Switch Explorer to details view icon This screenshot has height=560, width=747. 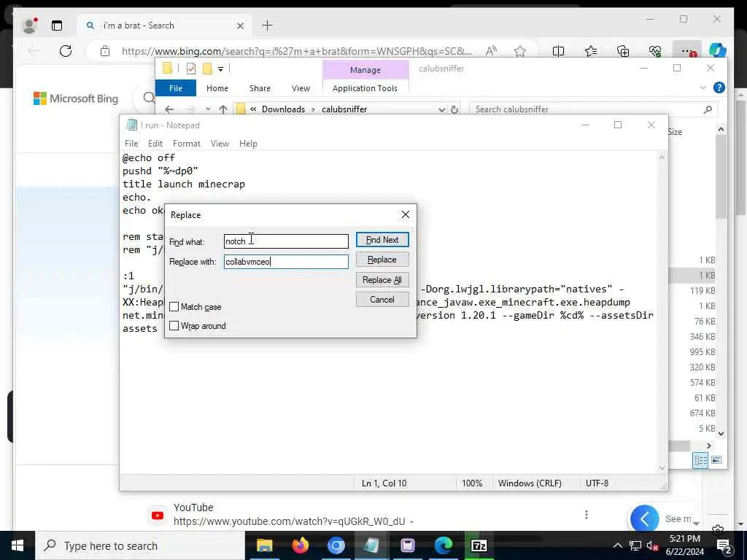(701, 460)
